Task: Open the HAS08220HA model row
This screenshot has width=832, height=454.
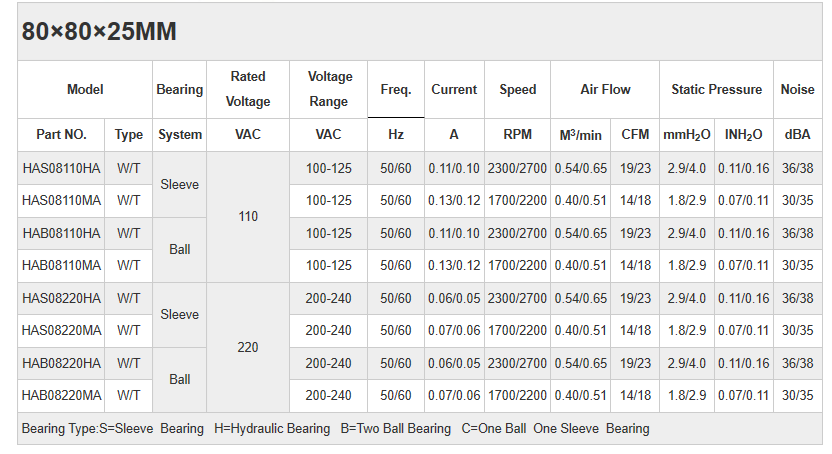Action: point(61,298)
